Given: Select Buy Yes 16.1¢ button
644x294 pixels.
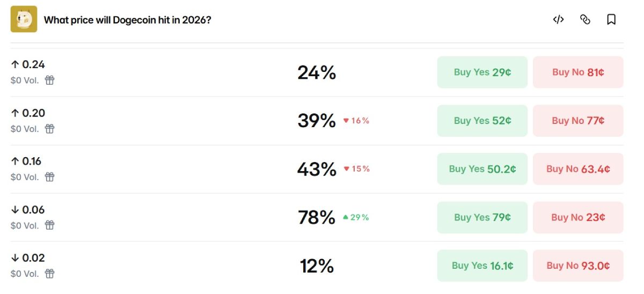Looking at the screenshot, I should [482, 266].
